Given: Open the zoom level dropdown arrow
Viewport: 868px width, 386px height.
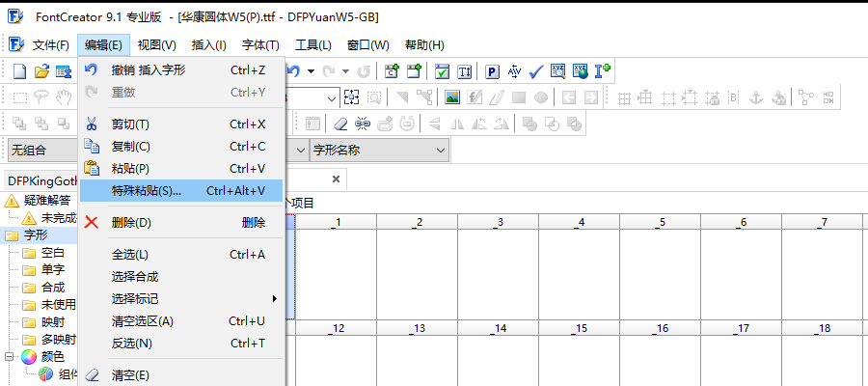Looking at the screenshot, I should [x=331, y=98].
